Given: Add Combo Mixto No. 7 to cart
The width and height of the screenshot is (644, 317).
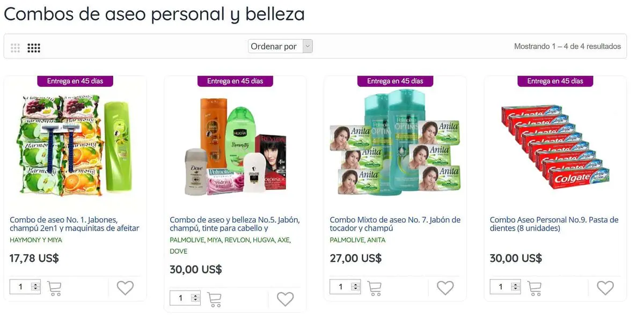Looking at the screenshot, I should (x=374, y=288).
